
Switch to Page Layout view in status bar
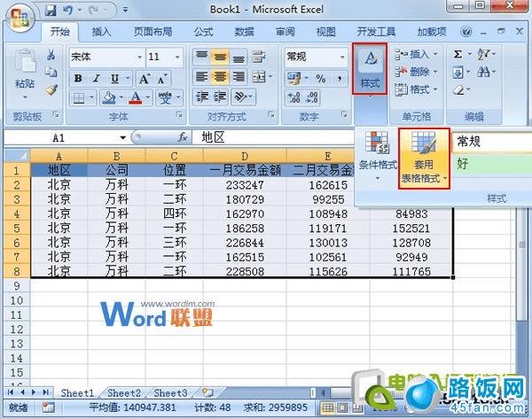(x=342, y=407)
